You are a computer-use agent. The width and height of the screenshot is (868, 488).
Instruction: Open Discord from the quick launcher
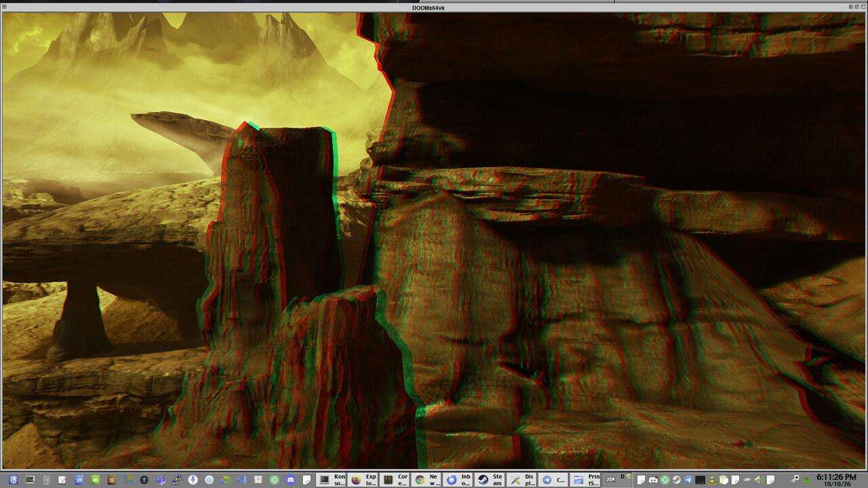tap(291, 480)
